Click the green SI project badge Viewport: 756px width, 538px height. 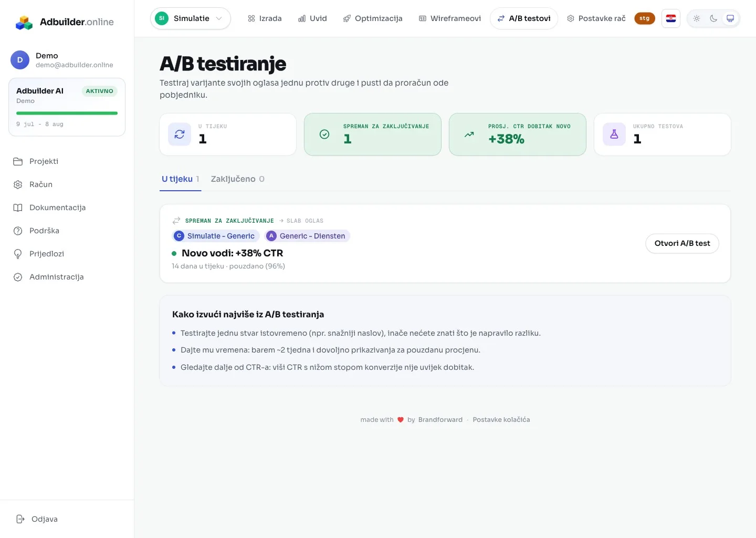tap(162, 18)
